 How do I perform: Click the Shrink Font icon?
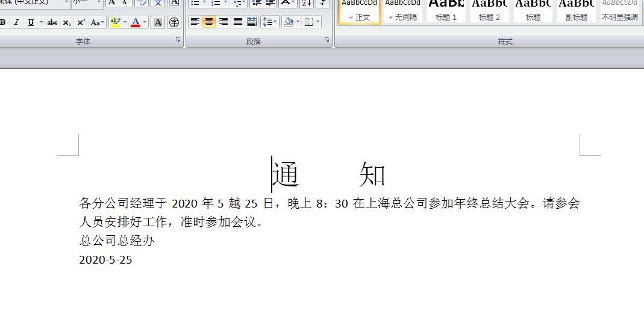tap(125, 2)
